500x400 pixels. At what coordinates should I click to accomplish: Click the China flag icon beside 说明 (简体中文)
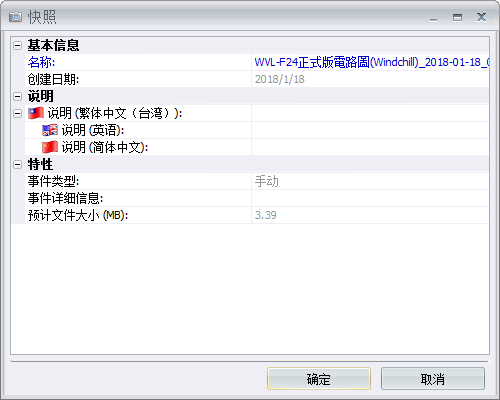(x=50, y=147)
